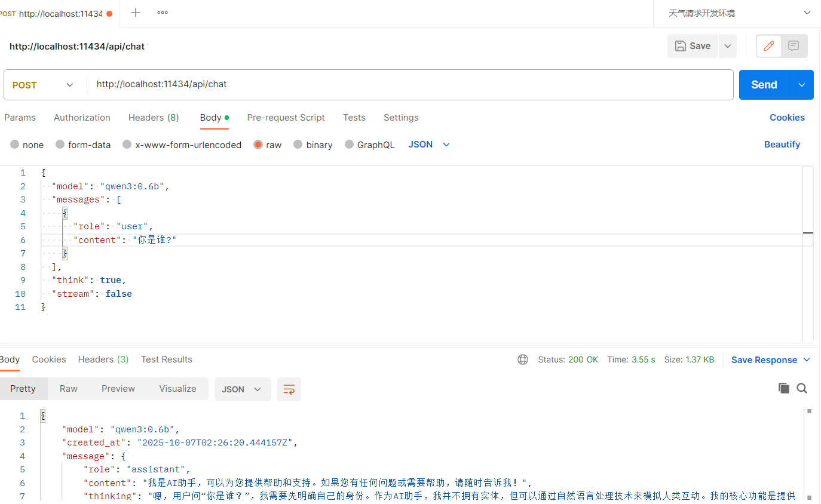The image size is (821, 504).
Task: Open the Pre-request Script tab
Action: (x=286, y=118)
